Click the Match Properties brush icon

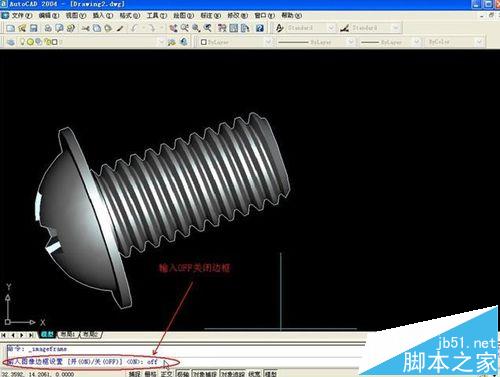click(120, 28)
